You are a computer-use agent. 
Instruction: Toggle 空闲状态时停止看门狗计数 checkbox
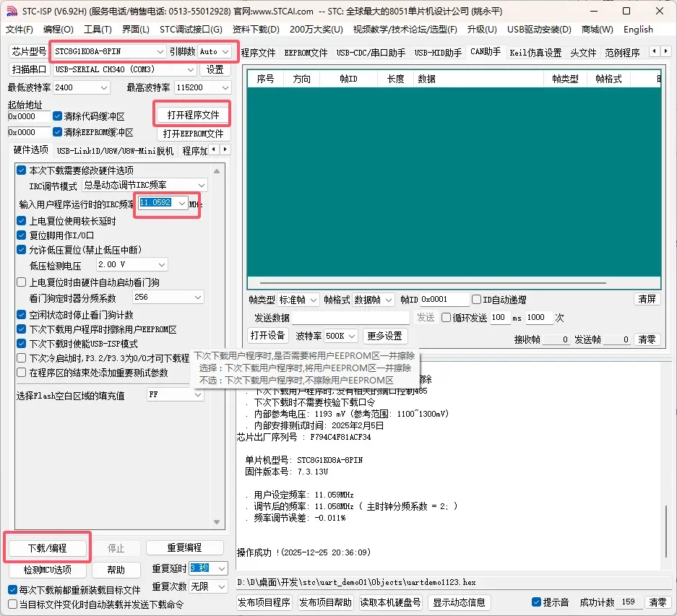[22, 315]
